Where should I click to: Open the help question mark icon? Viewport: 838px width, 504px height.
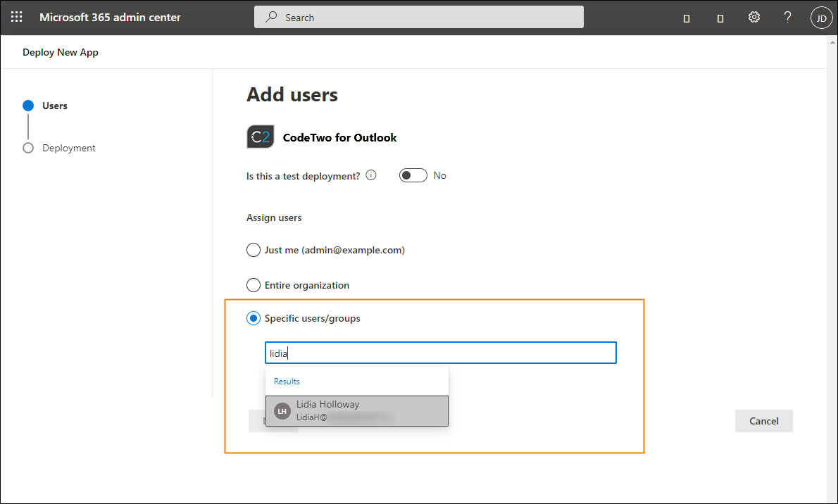point(787,17)
